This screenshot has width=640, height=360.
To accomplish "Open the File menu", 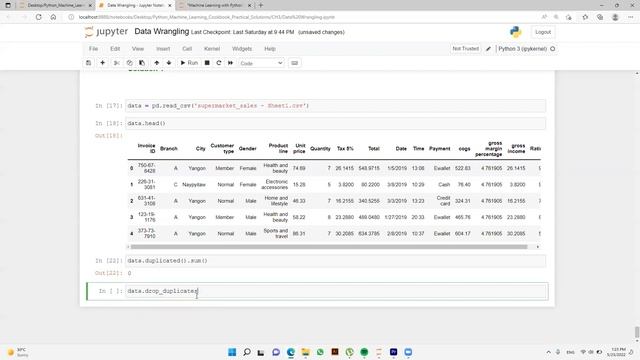I will tap(93, 49).
